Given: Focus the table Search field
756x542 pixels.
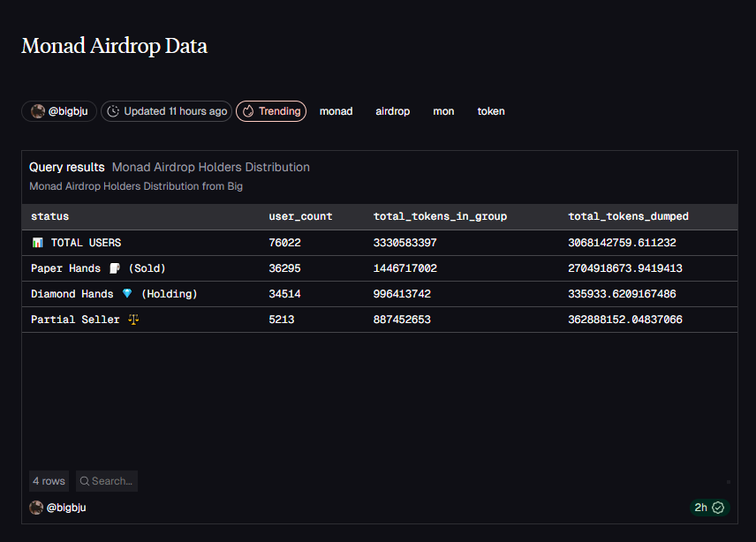Looking at the screenshot, I should click(x=107, y=481).
